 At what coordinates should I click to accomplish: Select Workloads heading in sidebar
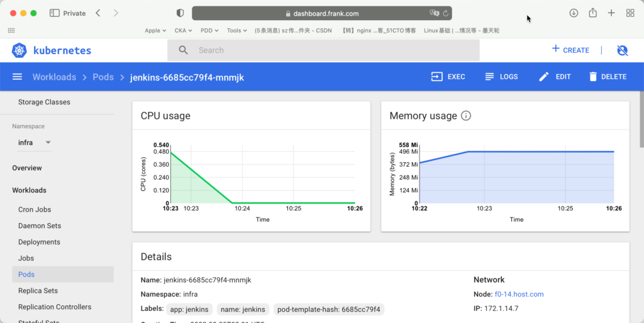pyautogui.click(x=29, y=190)
